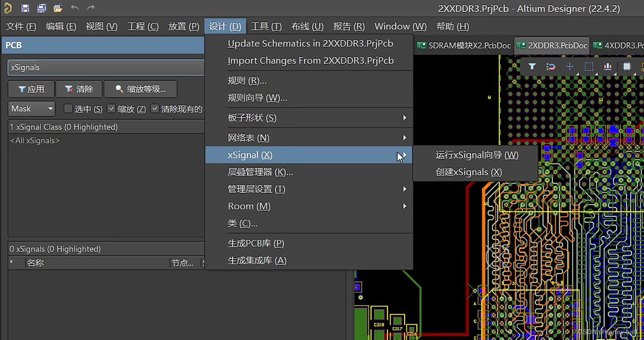Toggle the 选中 (S) checkbox
This screenshot has height=340, width=644.
click(68, 108)
